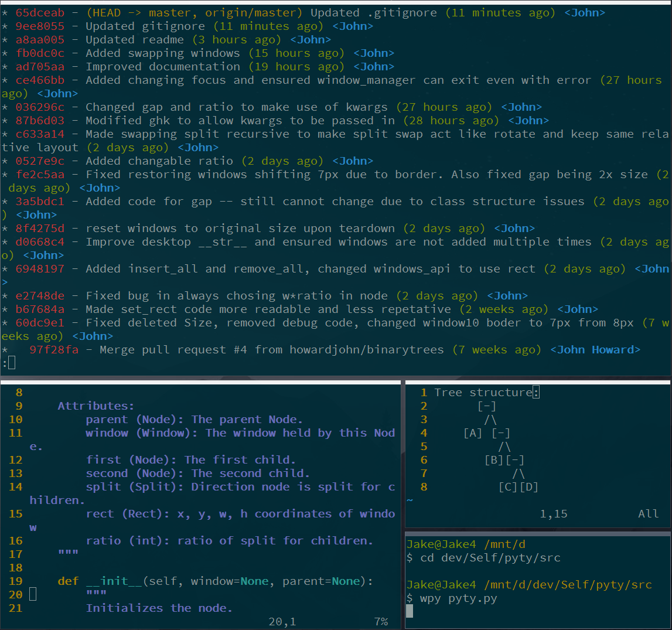Image resolution: width=672 pixels, height=630 pixels.
Task: Click 'Tree structure' heading in right pane
Action: point(483,393)
